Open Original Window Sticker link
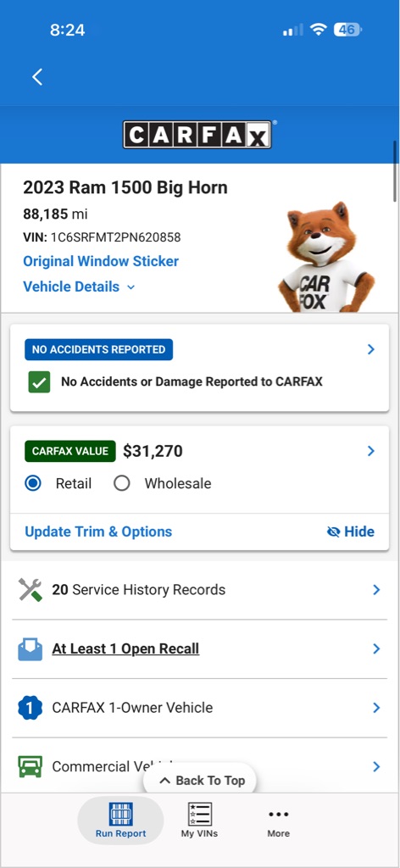Image resolution: width=400 pixels, height=868 pixels. click(x=101, y=261)
